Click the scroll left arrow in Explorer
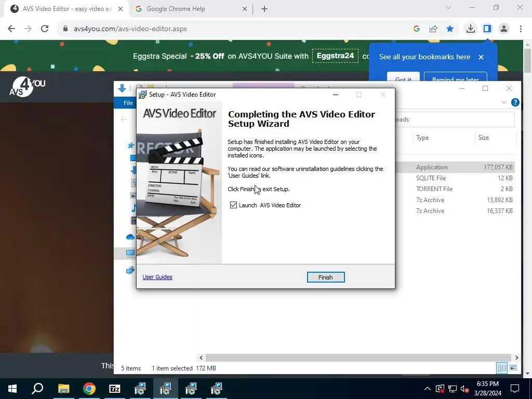 coord(201,357)
